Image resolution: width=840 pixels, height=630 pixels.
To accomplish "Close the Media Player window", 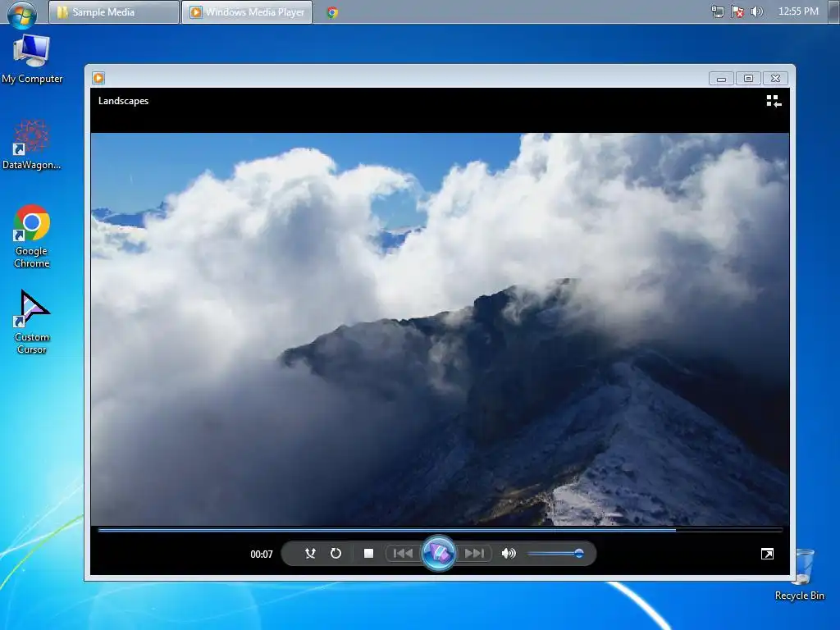I will tap(775, 79).
